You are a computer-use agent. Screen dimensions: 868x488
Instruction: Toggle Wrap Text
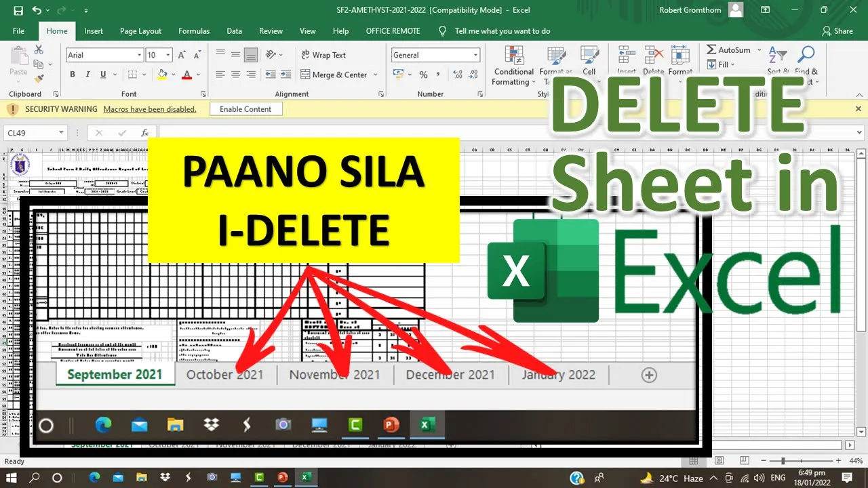click(323, 55)
